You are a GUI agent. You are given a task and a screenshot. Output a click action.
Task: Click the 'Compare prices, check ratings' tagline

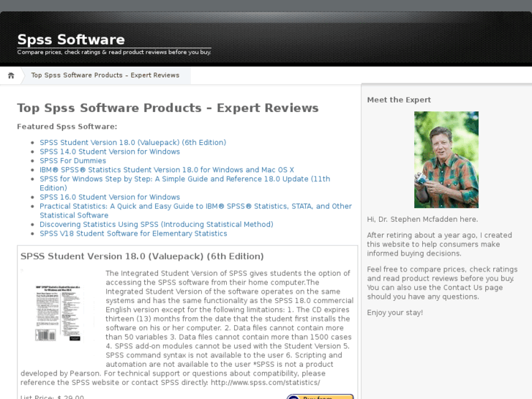click(114, 52)
